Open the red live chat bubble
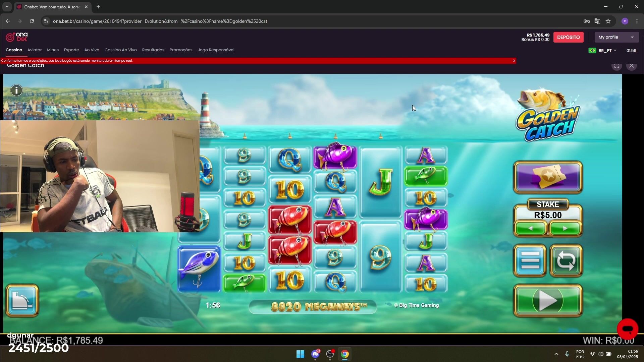644x362 pixels. pyautogui.click(x=627, y=329)
